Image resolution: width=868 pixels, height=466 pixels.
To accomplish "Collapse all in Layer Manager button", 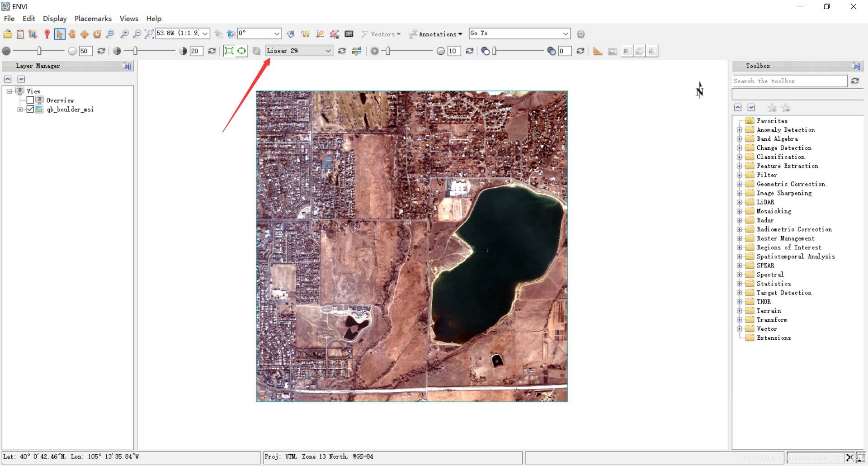I will (8, 79).
